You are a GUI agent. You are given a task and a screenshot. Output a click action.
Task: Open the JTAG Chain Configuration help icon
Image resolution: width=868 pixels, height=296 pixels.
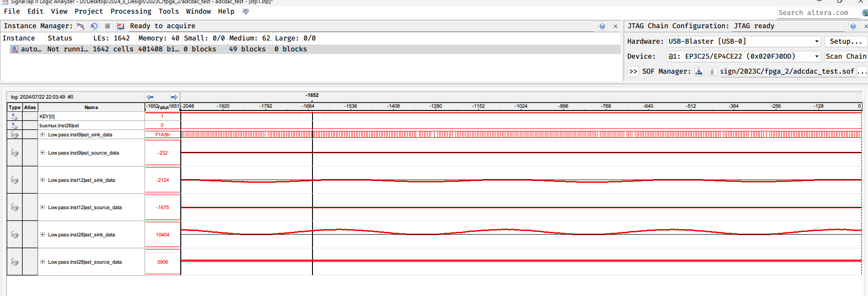tap(853, 26)
